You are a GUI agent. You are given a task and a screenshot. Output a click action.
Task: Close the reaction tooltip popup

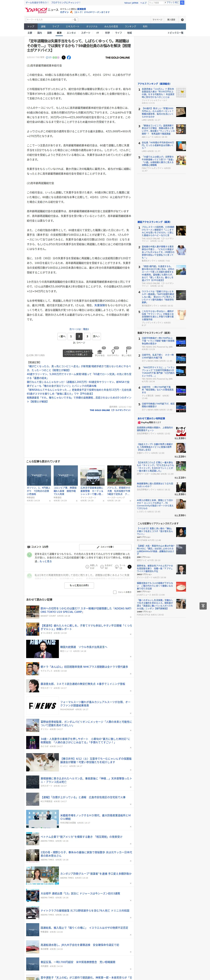[91, 351]
